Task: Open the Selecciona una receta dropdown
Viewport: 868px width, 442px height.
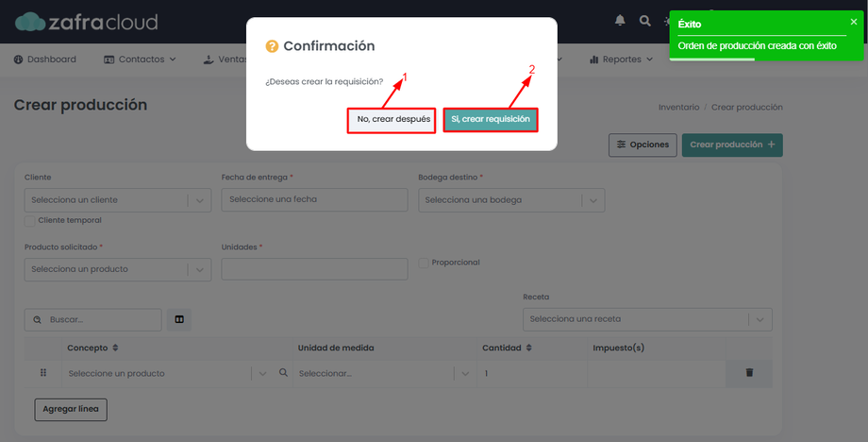Action: 647,319
